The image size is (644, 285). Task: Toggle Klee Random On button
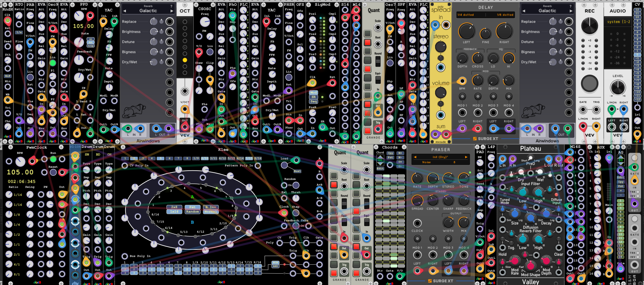[x=296, y=185]
